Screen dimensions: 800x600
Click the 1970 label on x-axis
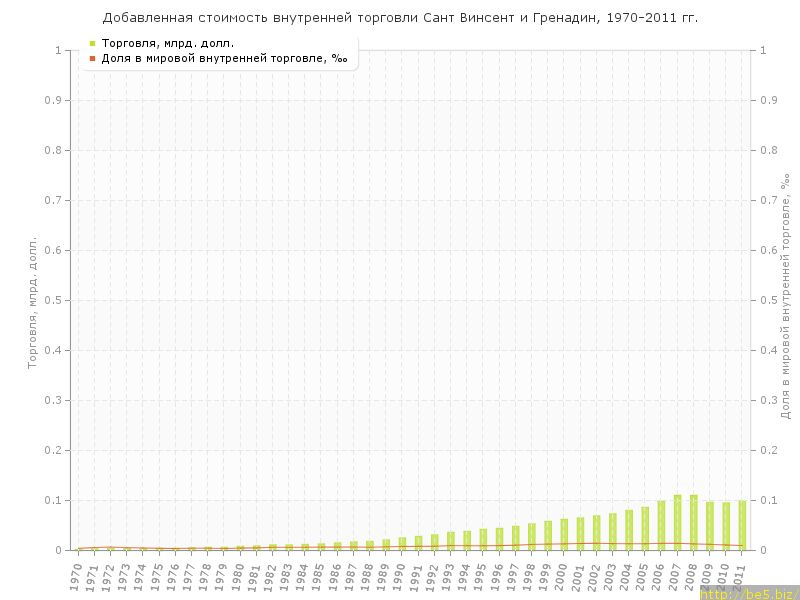point(75,576)
